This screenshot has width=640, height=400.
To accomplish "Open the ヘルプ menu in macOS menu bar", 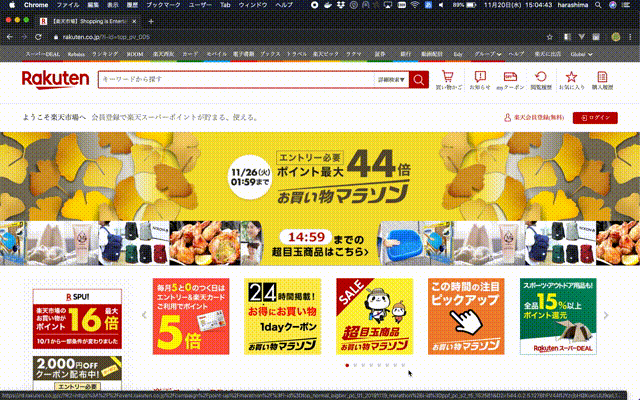I will tap(284, 5).
